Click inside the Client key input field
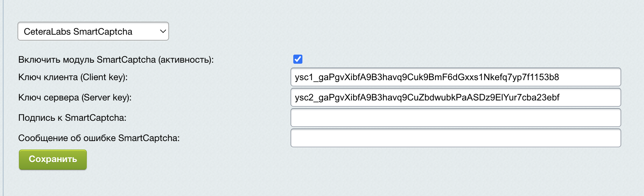Viewport: 644px width, 196px height. click(455, 77)
